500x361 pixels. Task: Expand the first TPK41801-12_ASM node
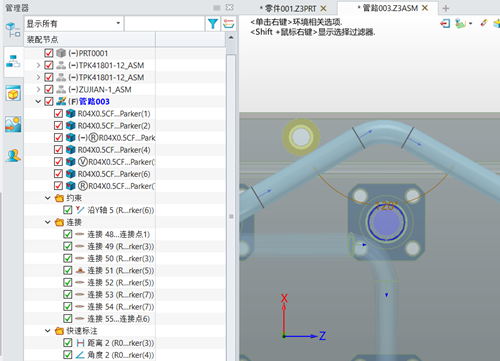38,65
